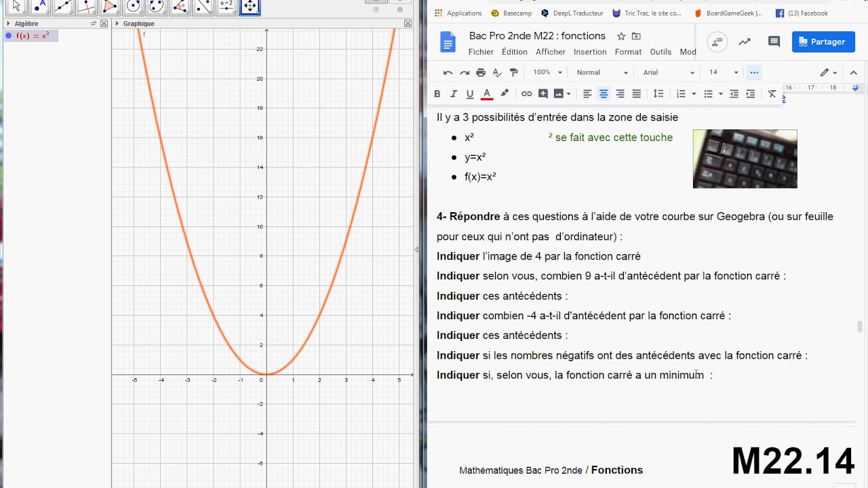Viewport: 868px width, 488px height.
Task: Open the red text color picker
Action: (x=486, y=94)
